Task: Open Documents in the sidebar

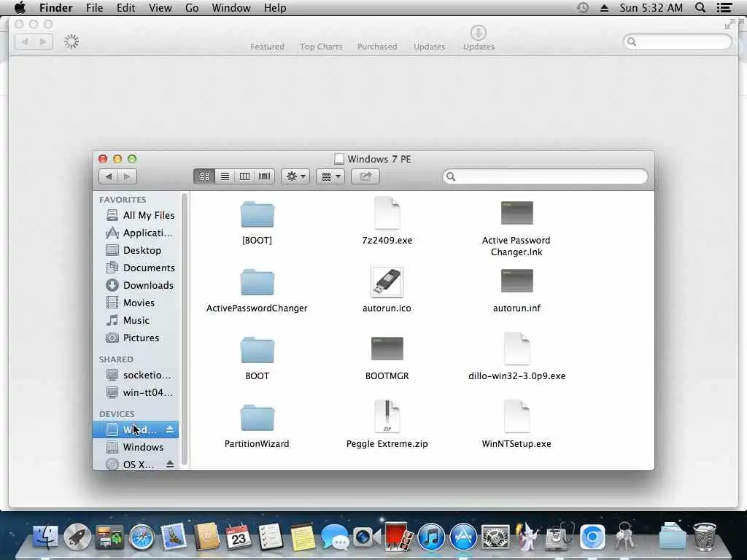Action: tap(140, 268)
